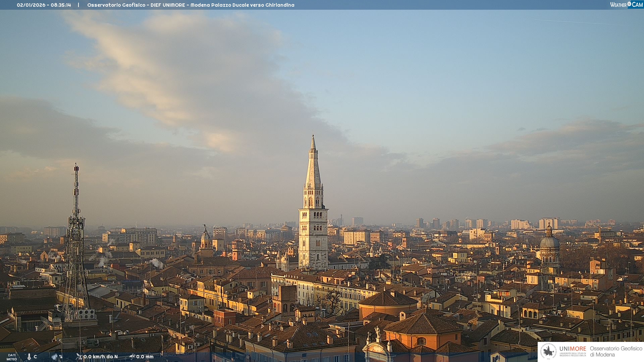Screen dimensions: 644x362
Task: Click the 0.0 km/h da N wind reading
Action: (101, 357)
